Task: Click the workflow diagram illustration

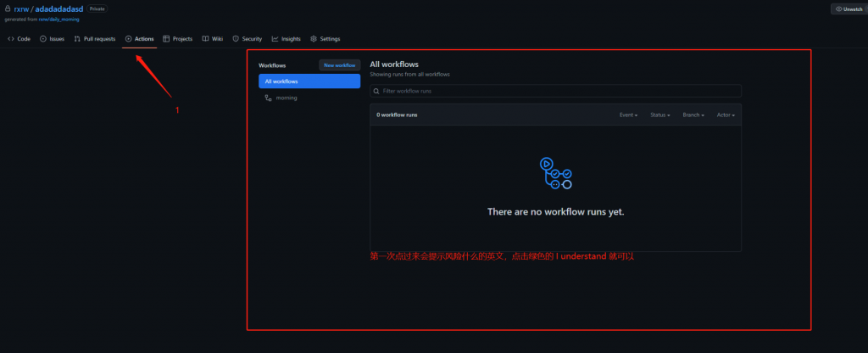Action: [x=555, y=173]
